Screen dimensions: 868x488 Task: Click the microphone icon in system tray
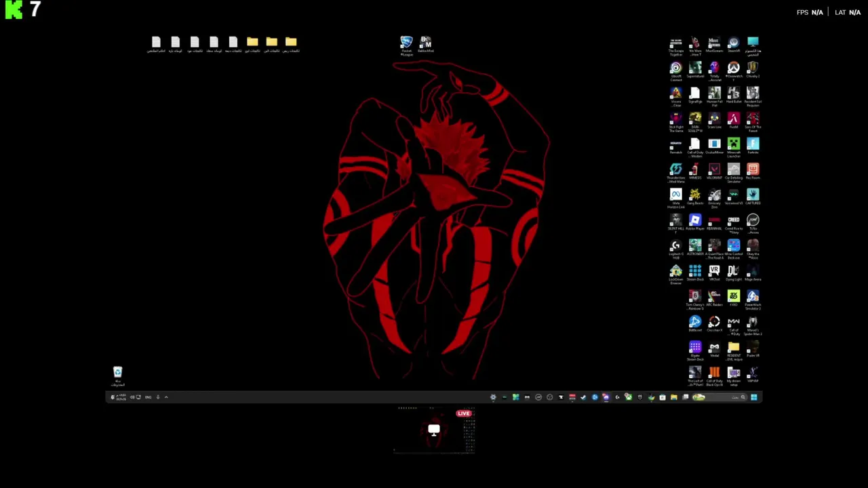[x=158, y=397]
